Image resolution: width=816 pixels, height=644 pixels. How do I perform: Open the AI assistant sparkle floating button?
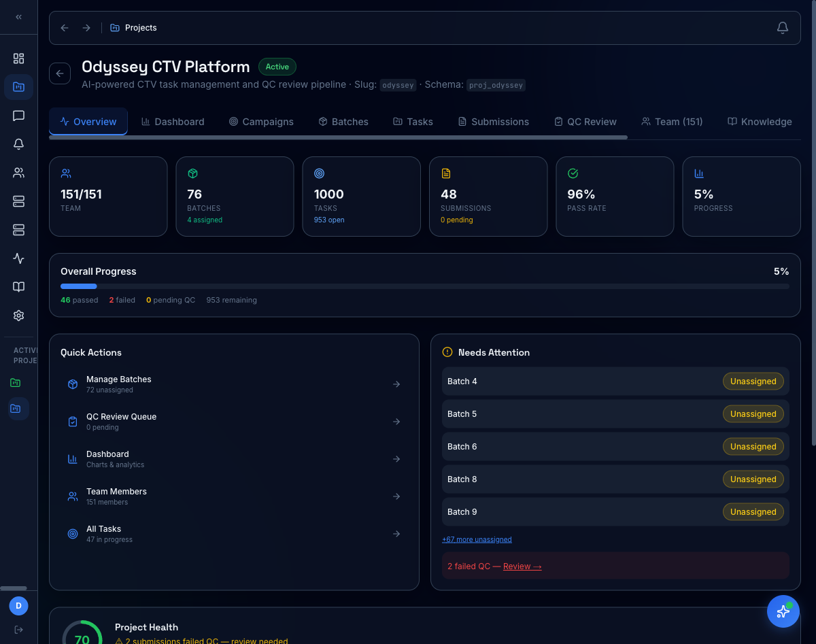783,611
